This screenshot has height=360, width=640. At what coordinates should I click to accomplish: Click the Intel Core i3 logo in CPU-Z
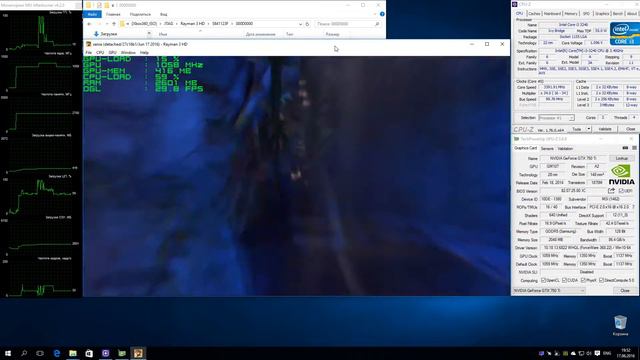click(624, 33)
